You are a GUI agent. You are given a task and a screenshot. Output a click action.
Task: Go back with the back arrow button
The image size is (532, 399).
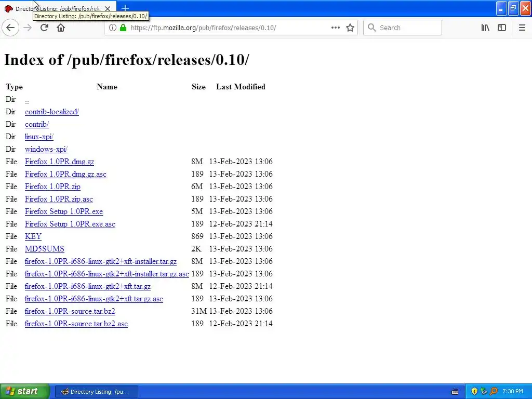[10, 28]
